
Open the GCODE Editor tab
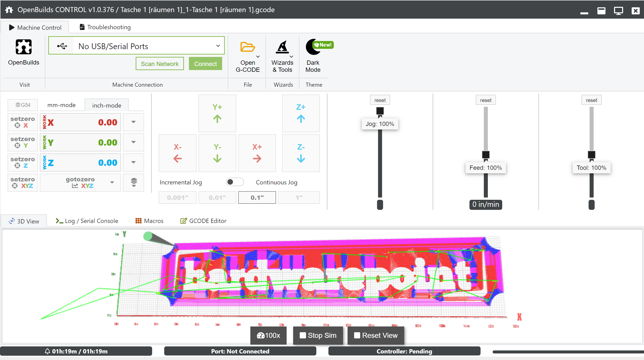(204, 221)
